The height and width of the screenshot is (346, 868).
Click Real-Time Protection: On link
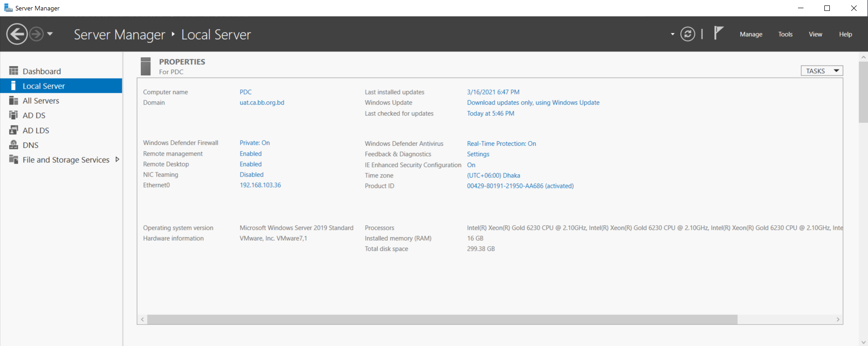pos(501,144)
